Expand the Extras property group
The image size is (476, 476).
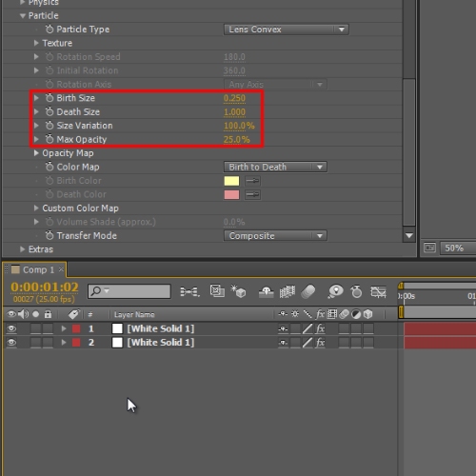pyautogui.click(x=22, y=249)
